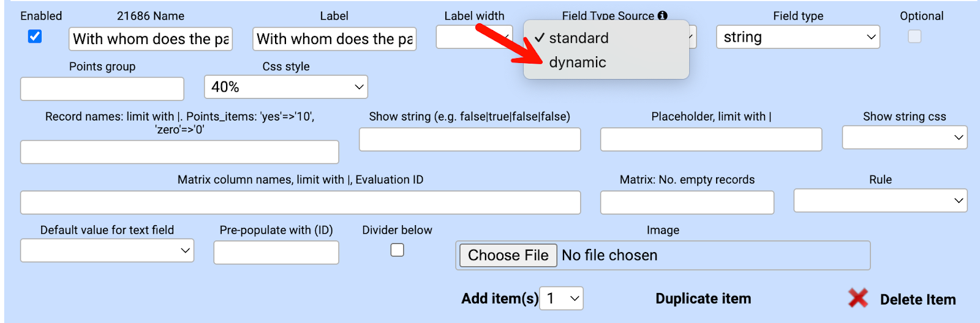Open the Show string css dropdown
The image size is (980, 323).
pyautogui.click(x=904, y=138)
